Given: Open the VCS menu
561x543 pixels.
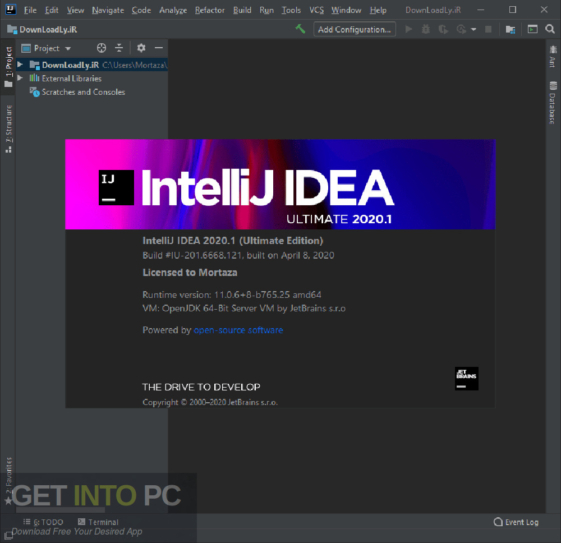Looking at the screenshot, I should 316,10.
